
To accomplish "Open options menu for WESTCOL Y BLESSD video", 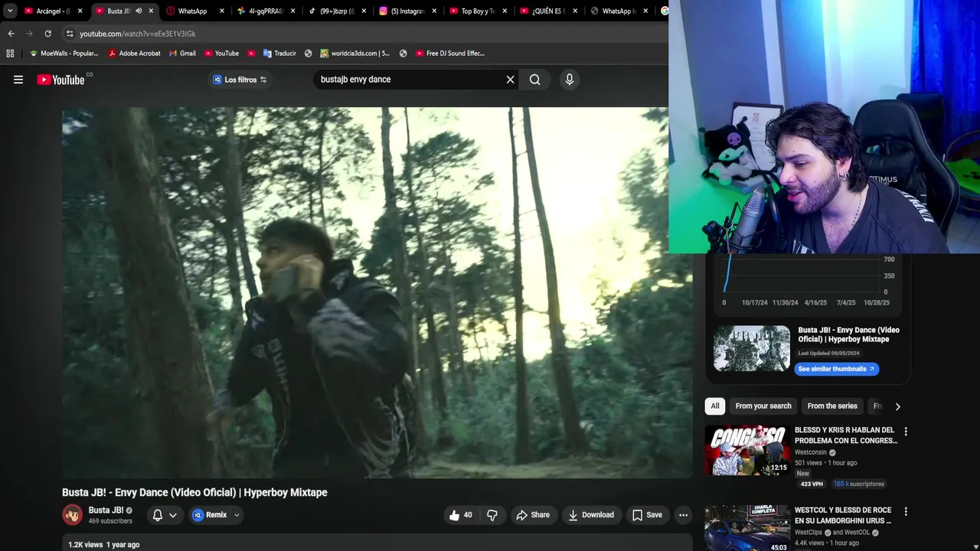I will coord(906,511).
